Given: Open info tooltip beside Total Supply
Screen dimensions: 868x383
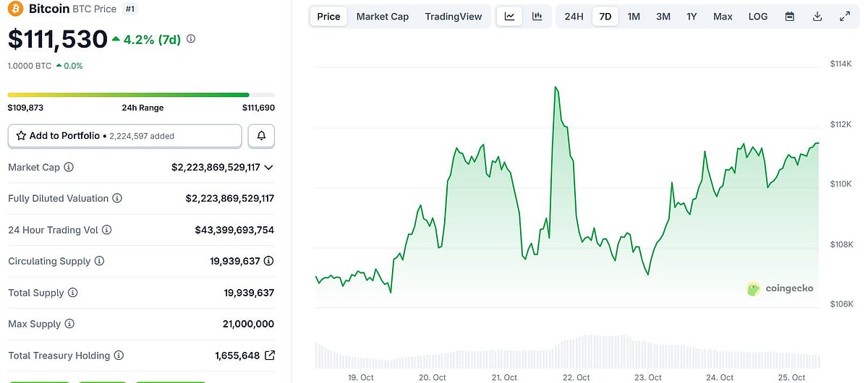Looking at the screenshot, I should (x=72, y=293).
